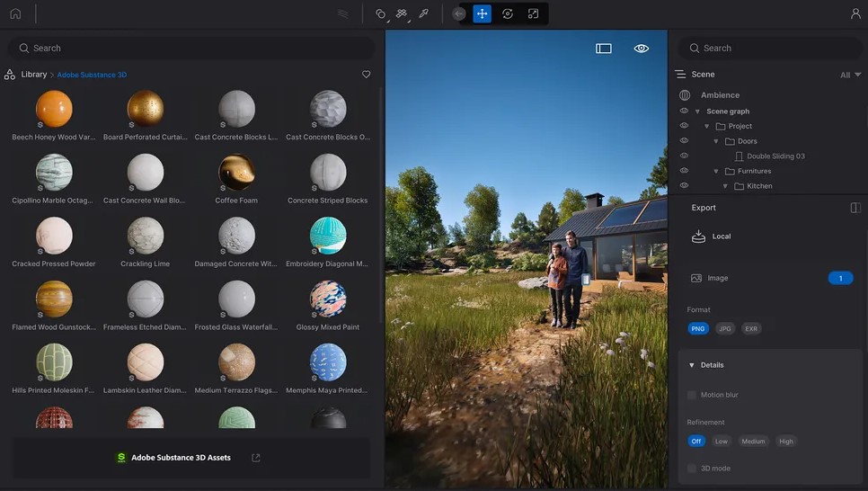Image resolution: width=868 pixels, height=491 pixels.
Task: Set Refinement to High
Action: click(x=786, y=442)
